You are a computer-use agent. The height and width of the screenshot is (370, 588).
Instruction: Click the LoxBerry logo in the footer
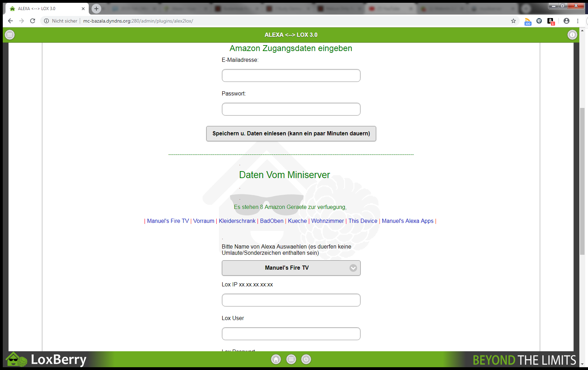pyautogui.click(x=46, y=359)
